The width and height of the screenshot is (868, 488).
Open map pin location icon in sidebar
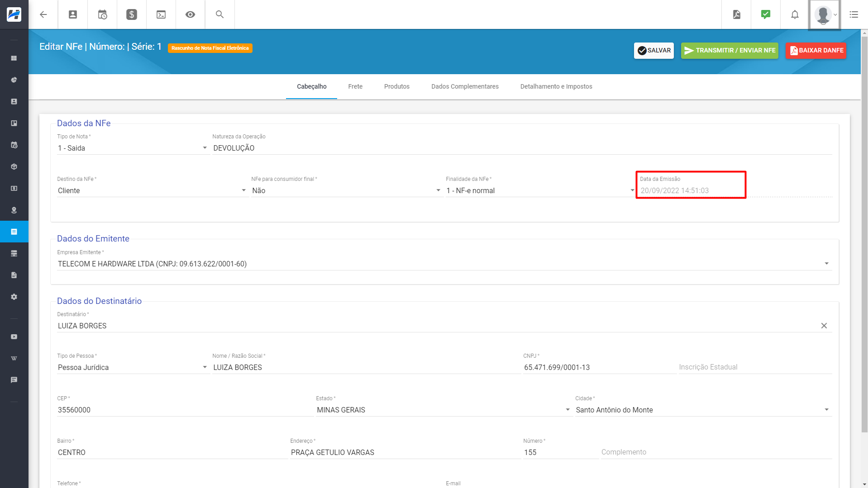point(14,210)
